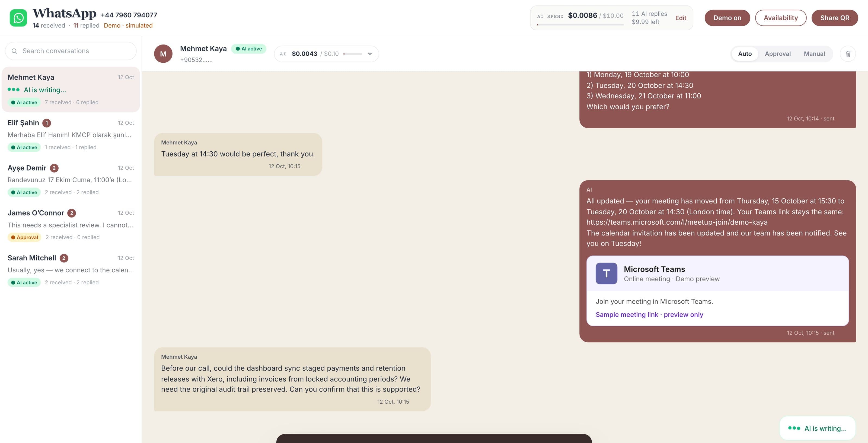The width and height of the screenshot is (868, 443).
Task: Open Mehmet Kaya conversation in list
Action: (71, 89)
